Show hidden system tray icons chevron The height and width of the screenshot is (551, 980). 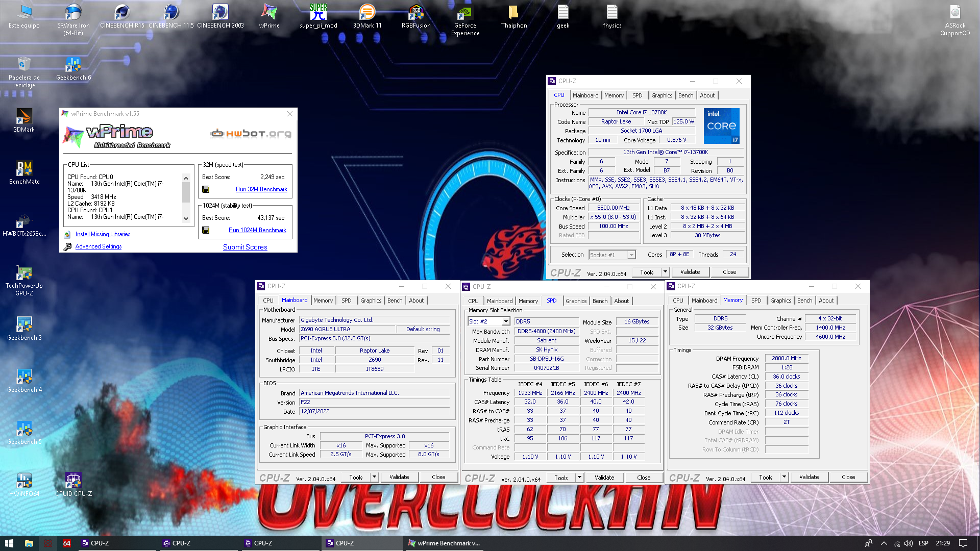pyautogui.click(x=884, y=543)
